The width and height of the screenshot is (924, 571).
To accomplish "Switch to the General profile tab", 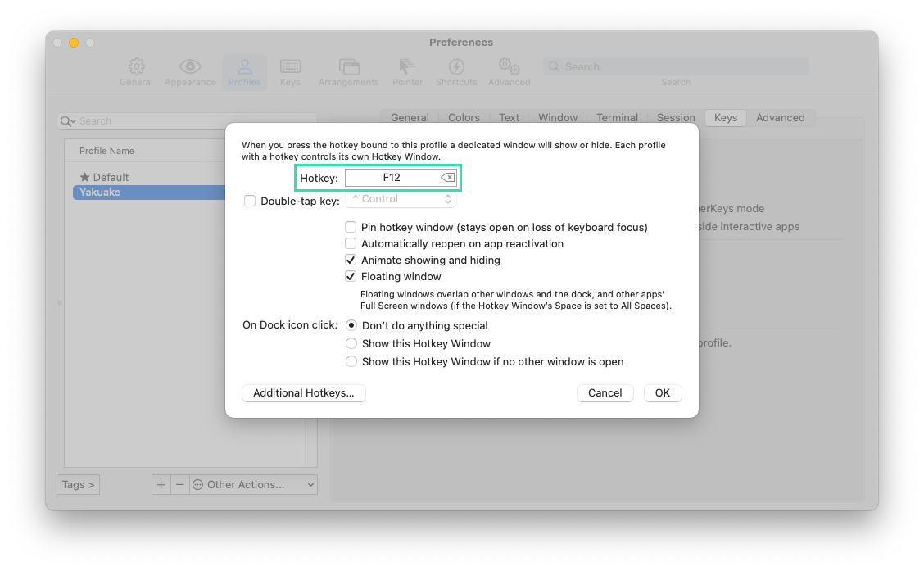I will (410, 117).
